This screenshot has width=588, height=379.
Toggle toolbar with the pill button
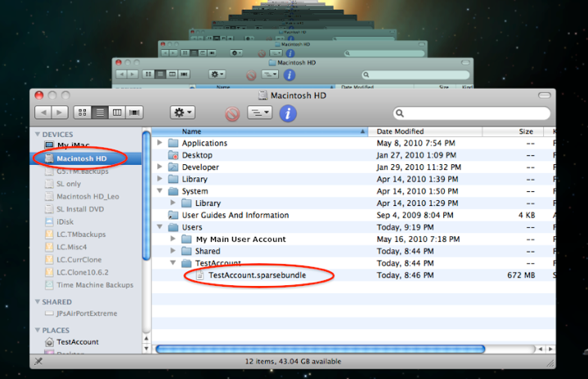pyautogui.click(x=544, y=96)
